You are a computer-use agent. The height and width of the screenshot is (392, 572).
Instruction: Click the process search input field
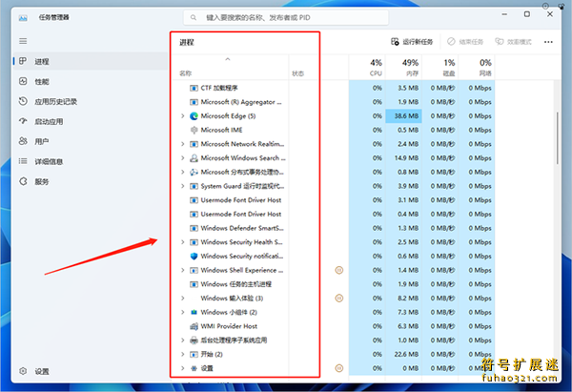coord(286,17)
